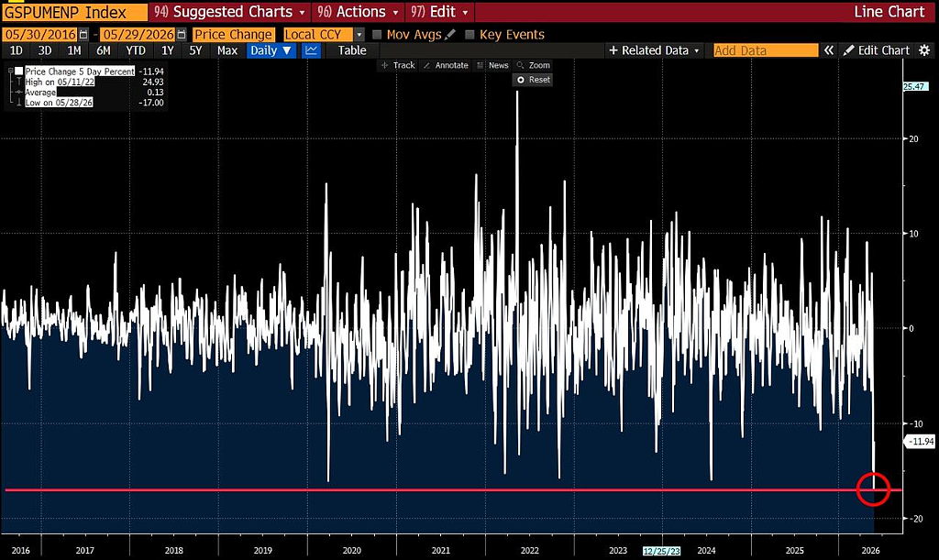Image resolution: width=939 pixels, height=560 pixels.
Task: Toggle the Price Change series white checkbox
Action: click(x=19, y=71)
